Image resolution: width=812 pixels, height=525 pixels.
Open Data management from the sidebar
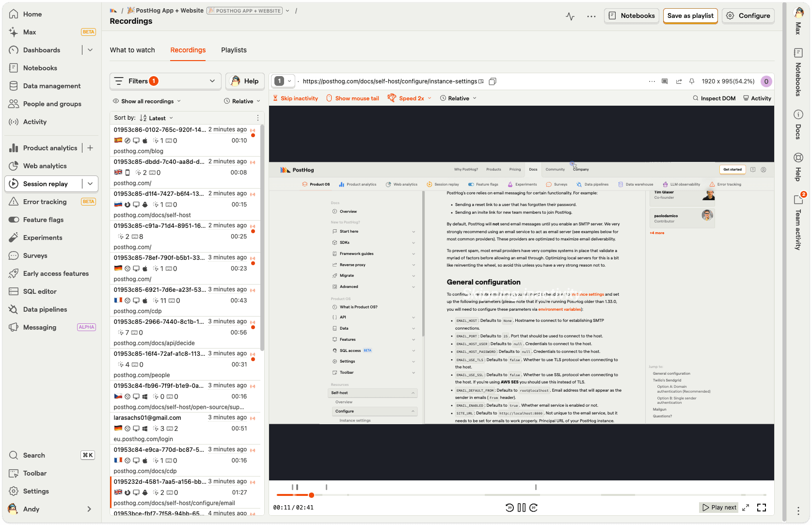click(52, 86)
